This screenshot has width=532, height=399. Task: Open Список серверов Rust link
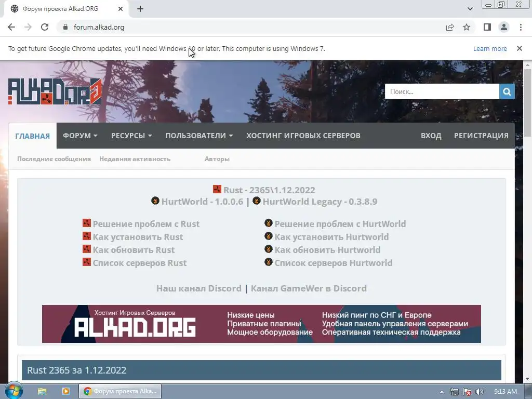[x=140, y=263]
